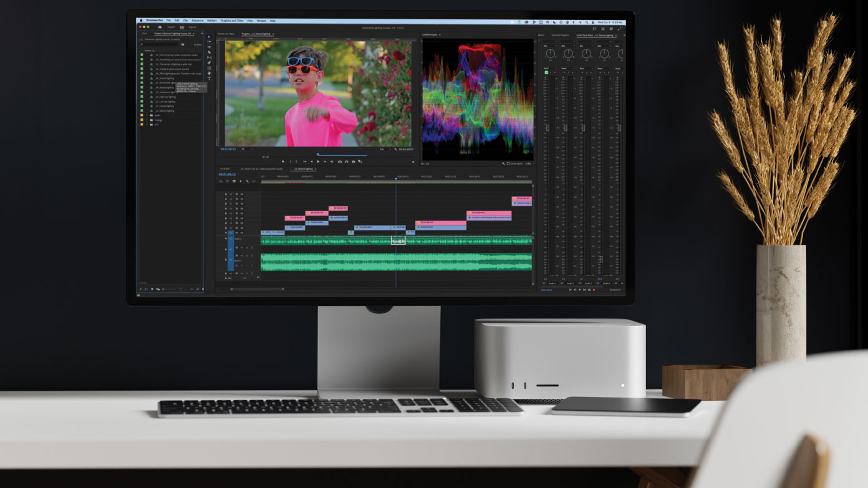Image resolution: width=868 pixels, height=488 pixels.
Task: Switch to the Source monitor tab
Action: pyautogui.click(x=226, y=34)
